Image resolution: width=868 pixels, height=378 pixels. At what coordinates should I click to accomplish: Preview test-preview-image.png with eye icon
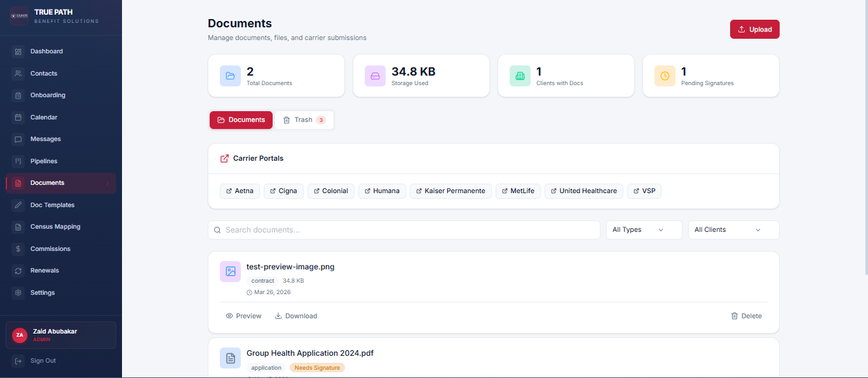pos(229,316)
